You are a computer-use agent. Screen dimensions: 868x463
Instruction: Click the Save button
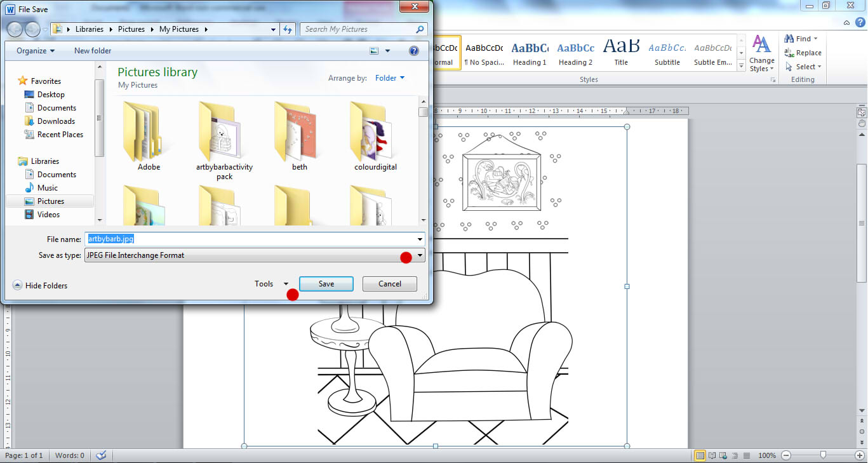(x=326, y=284)
